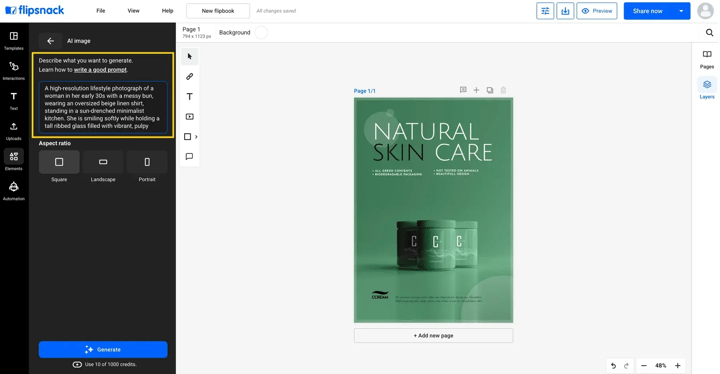The image size is (720, 374).
Task: Add a note to page 1
Action: 463,90
